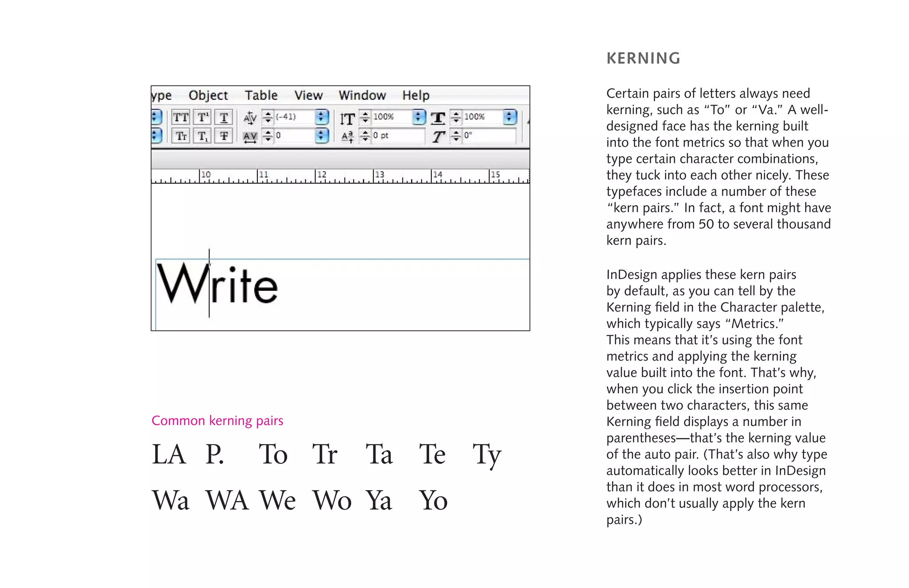This screenshot has width=909, height=588.
Task: Open the partially visible lower left dropdown
Action: pos(156,136)
